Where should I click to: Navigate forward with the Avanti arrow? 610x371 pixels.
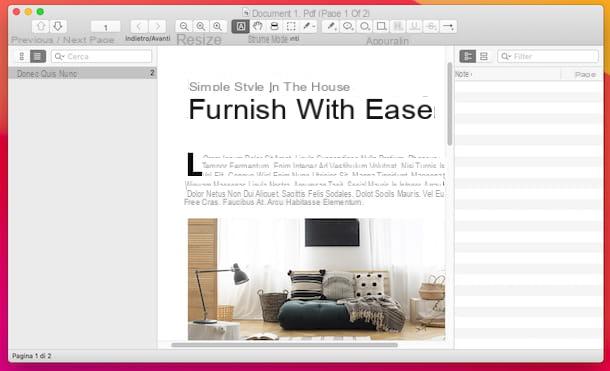157,26
